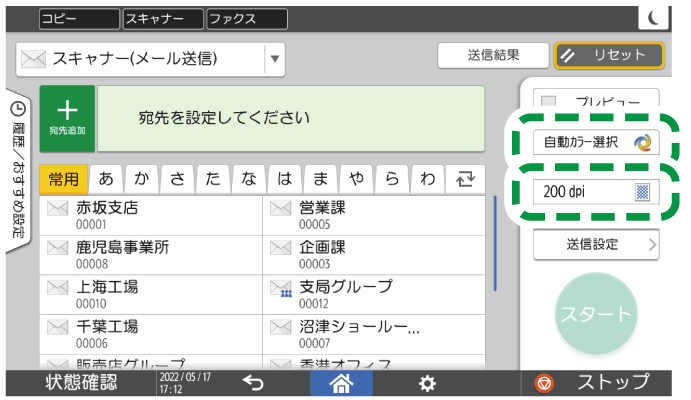
Task: Select the か index tab
Action: [x=142, y=179]
